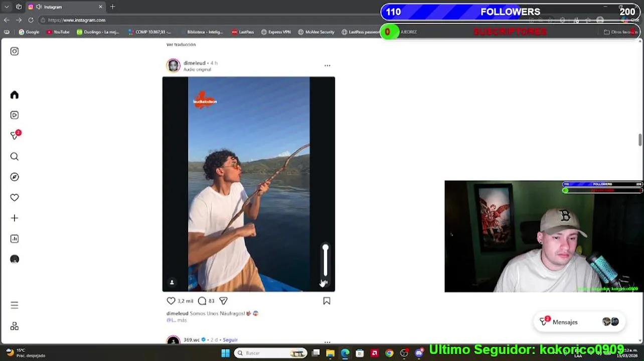Open dimeleud profile picture

[173, 66]
